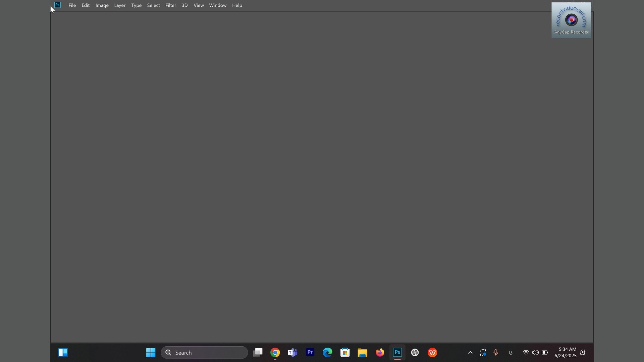Image resolution: width=644 pixels, height=362 pixels.
Task: Open the Edit menu
Action: [x=86, y=5]
